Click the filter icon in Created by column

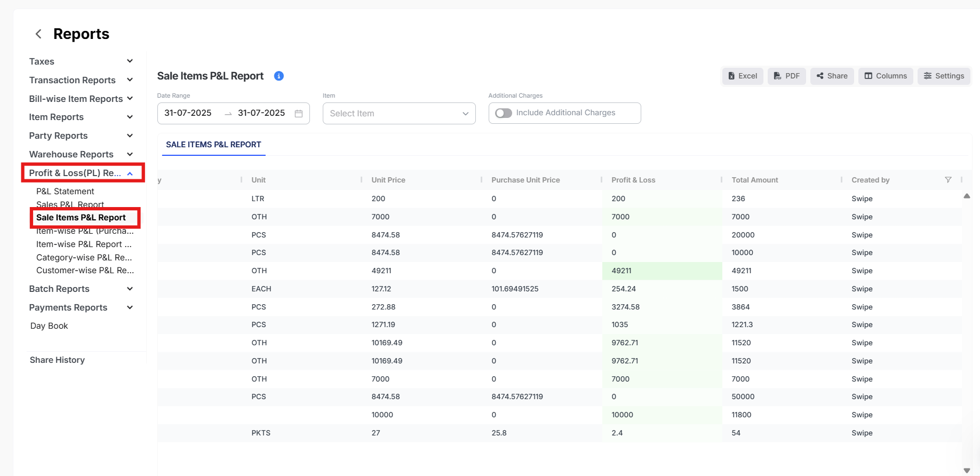948,180
